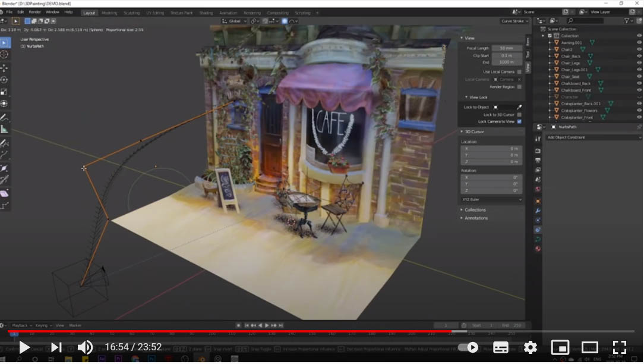Toggle YouTube autoplay switch

point(468,347)
